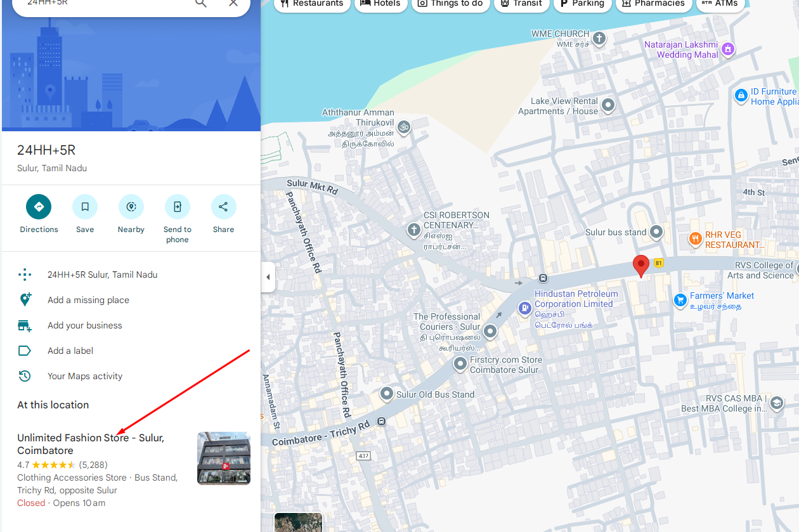Choose Add a missing place
799x532 pixels.
(x=131, y=300)
